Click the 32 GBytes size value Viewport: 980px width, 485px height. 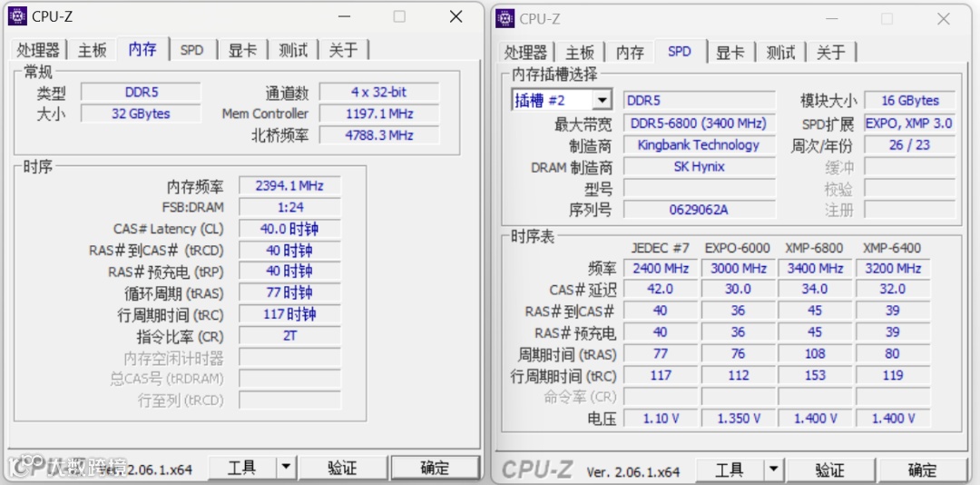[x=142, y=114]
